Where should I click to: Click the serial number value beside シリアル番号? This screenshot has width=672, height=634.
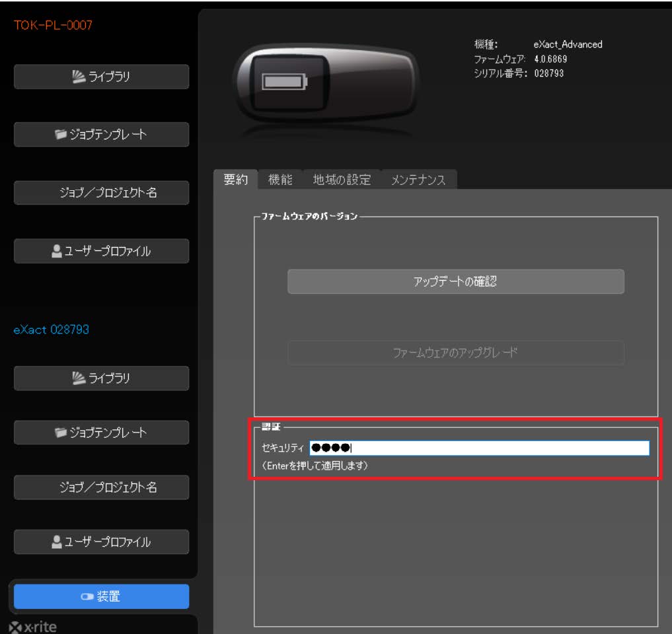click(549, 73)
